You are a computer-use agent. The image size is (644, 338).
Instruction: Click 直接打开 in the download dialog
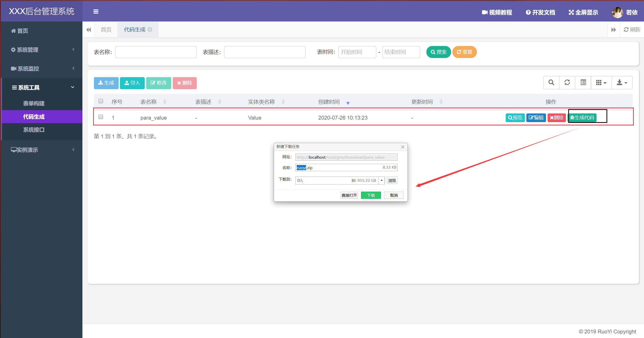(x=349, y=195)
